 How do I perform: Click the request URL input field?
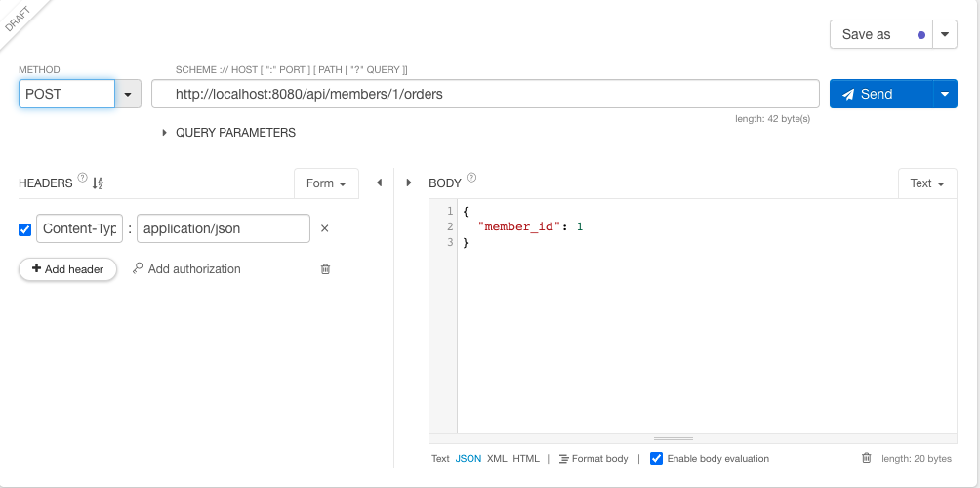pos(485,94)
